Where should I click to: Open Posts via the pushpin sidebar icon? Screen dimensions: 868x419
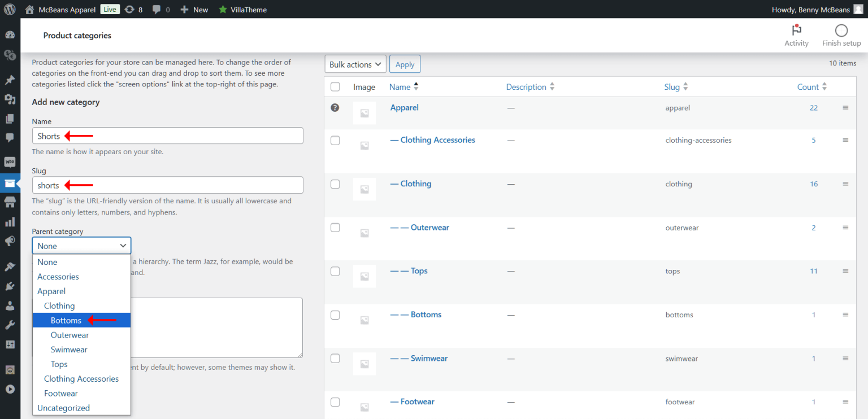10,80
